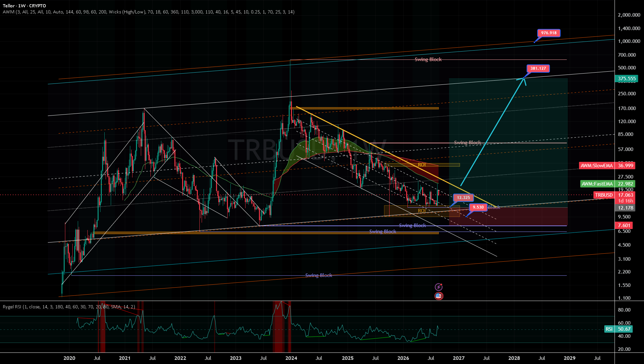Screen dimensions: 644x364
Task: Click the 22.982 FastEMA value
Action: pos(625,184)
